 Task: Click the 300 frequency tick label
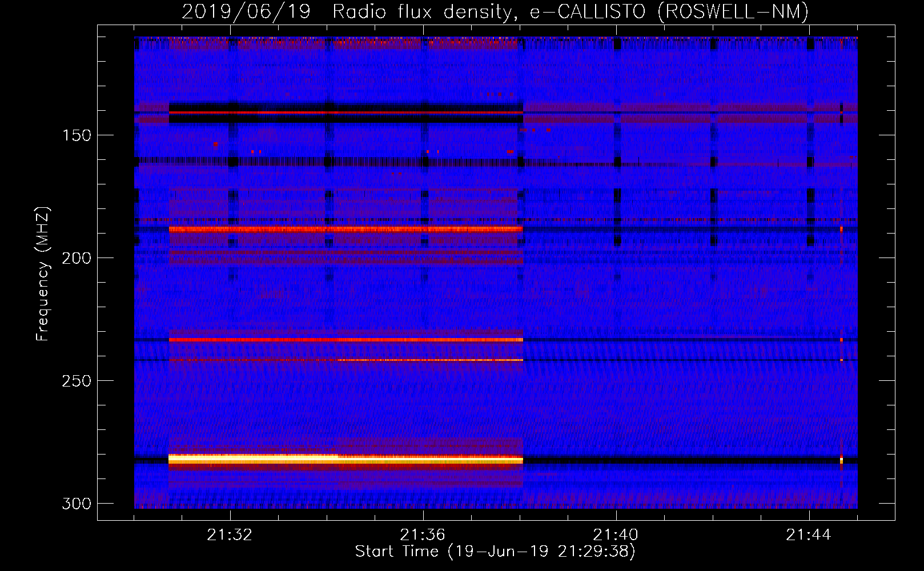click(x=77, y=504)
